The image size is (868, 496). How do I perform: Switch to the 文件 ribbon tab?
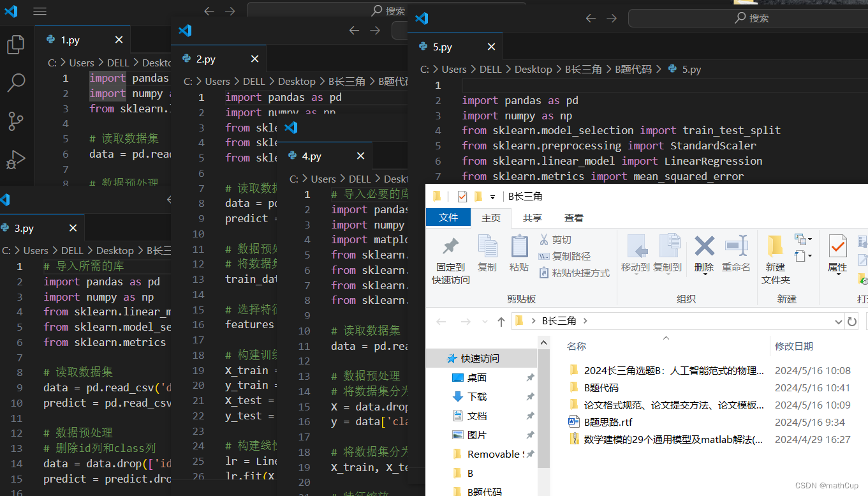(448, 218)
